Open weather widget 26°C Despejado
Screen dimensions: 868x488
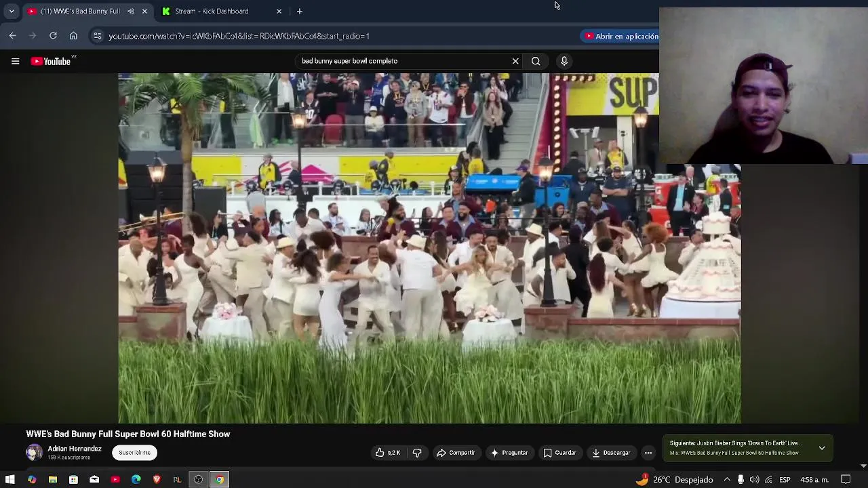click(x=675, y=480)
